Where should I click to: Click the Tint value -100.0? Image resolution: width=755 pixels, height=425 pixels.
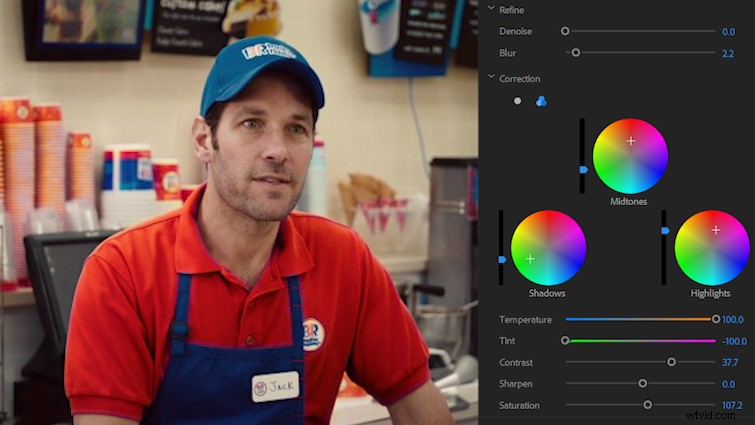tap(735, 341)
